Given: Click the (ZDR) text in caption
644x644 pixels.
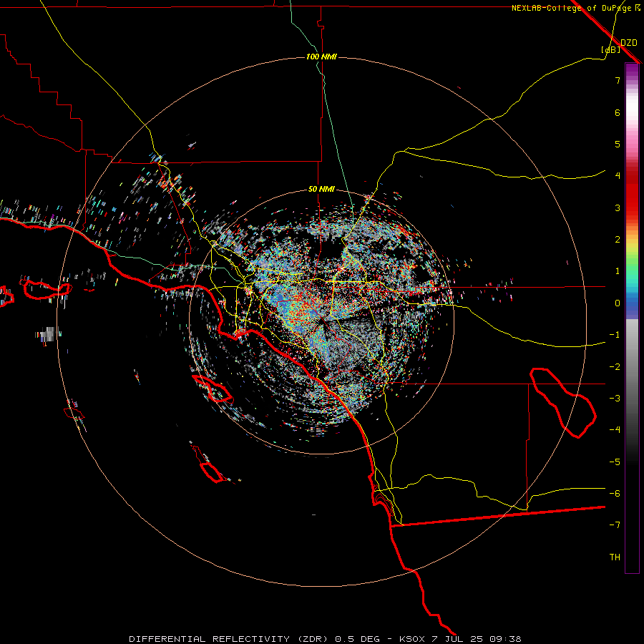Looking at the screenshot, I should [x=312, y=639].
